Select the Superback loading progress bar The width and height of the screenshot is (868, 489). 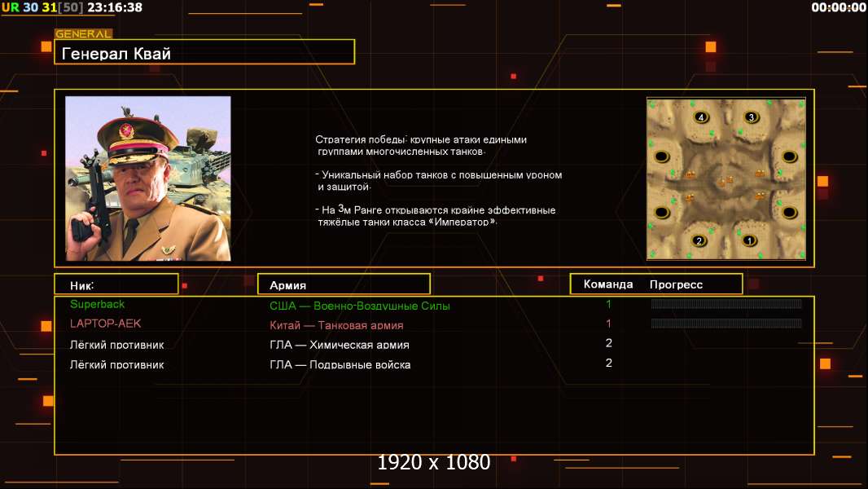point(726,303)
